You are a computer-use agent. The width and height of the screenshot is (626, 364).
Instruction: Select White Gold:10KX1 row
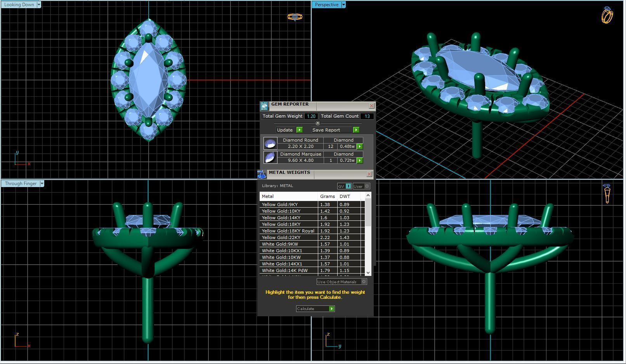(x=312, y=251)
